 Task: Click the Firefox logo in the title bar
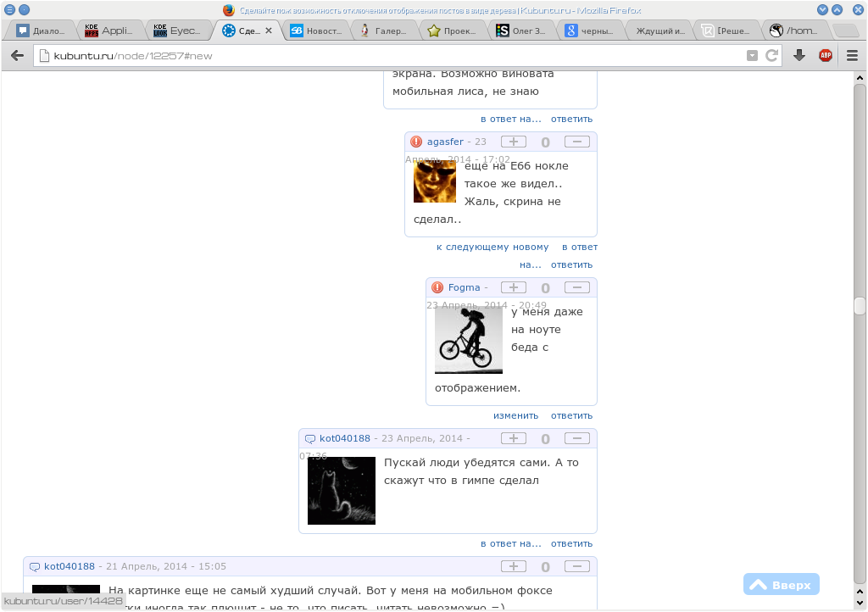click(x=229, y=10)
